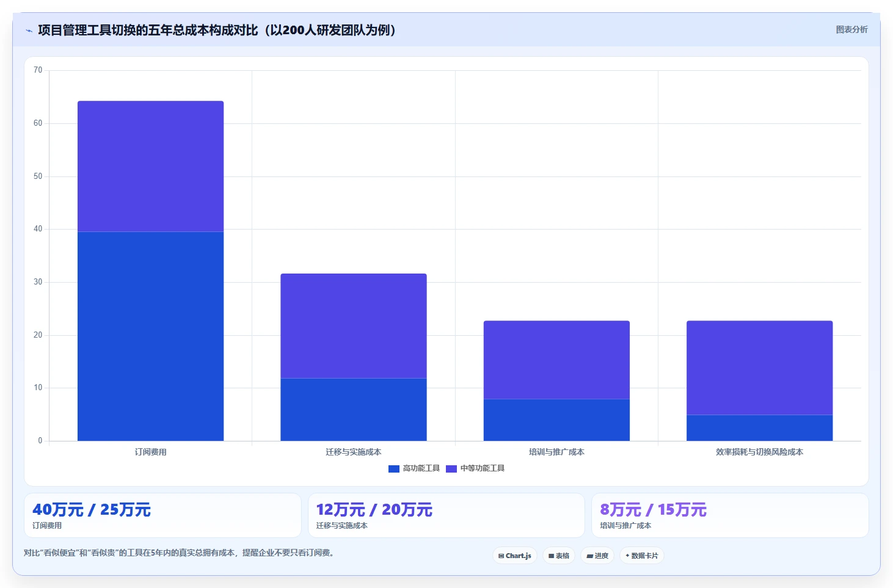The image size is (893, 588).
Task: Click the 效率损耗与切换风险成本 x-axis label
Action: [x=760, y=452]
